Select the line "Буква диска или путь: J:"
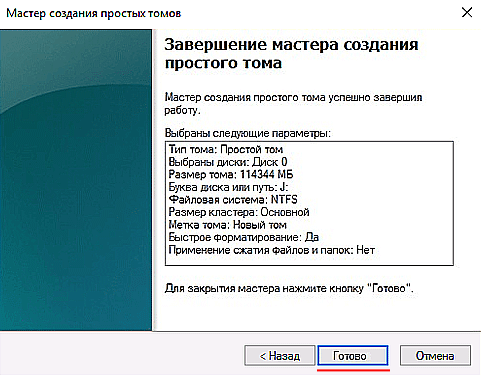This screenshot has height=376, width=482. click(x=228, y=187)
